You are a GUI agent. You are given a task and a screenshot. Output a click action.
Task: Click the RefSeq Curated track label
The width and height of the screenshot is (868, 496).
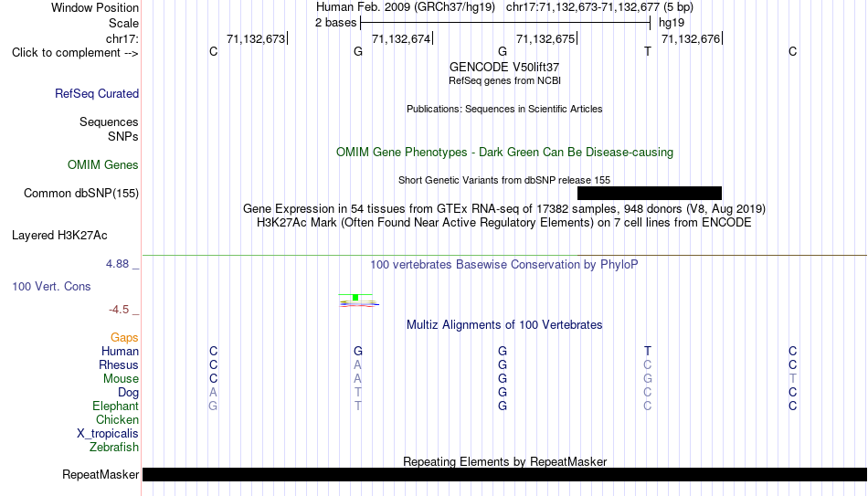96,93
